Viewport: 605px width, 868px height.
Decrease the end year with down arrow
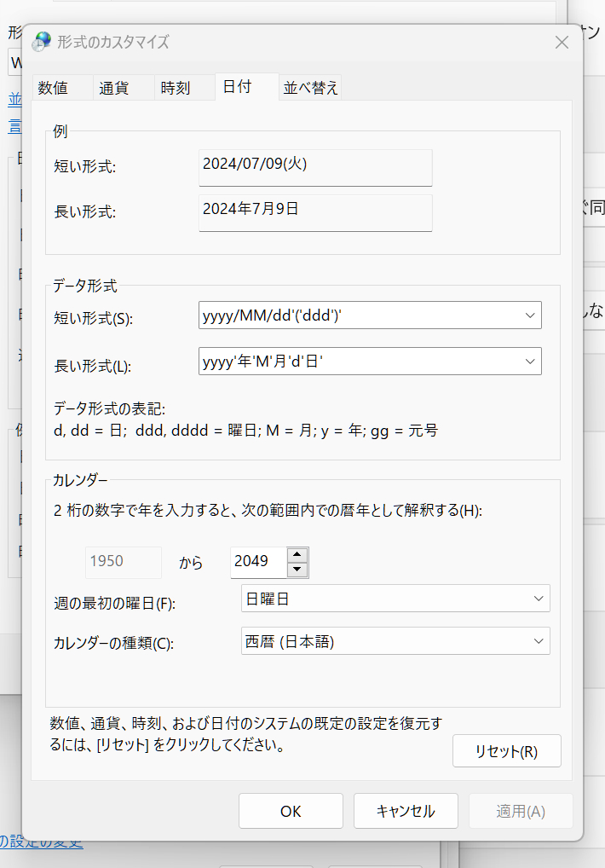point(297,570)
